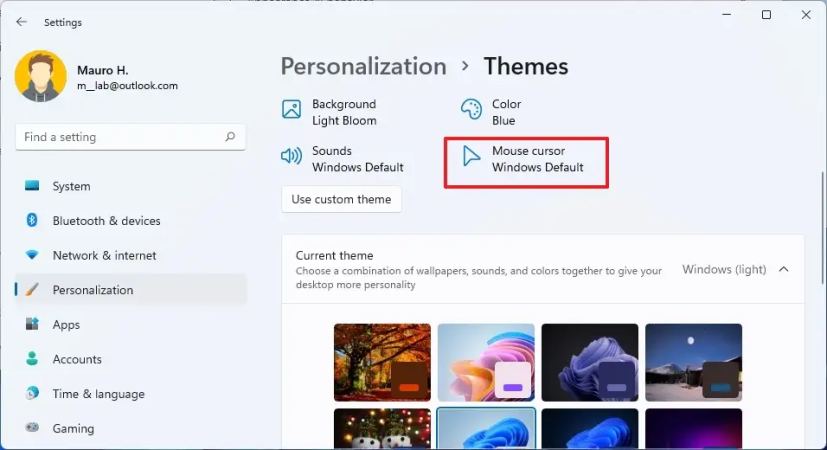This screenshot has height=450, width=827.
Task: Maximize the Settings window
Action: (x=766, y=15)
